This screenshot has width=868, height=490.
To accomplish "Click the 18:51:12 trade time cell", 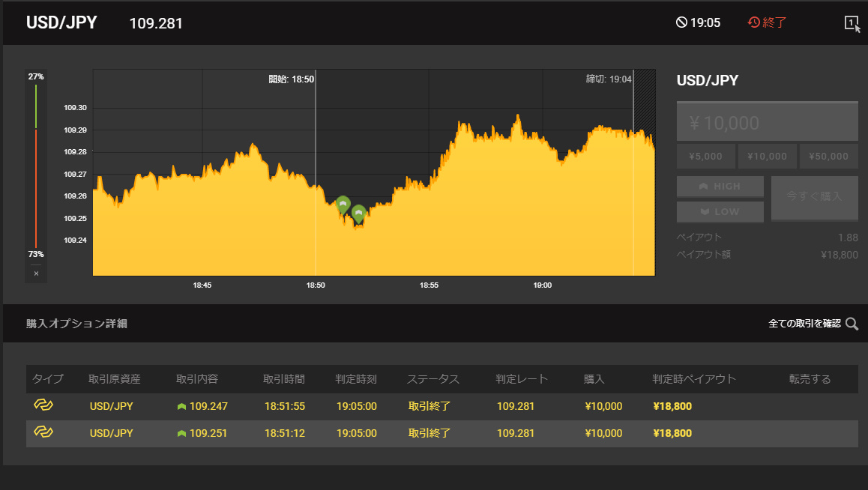I will tap(285, 433).
